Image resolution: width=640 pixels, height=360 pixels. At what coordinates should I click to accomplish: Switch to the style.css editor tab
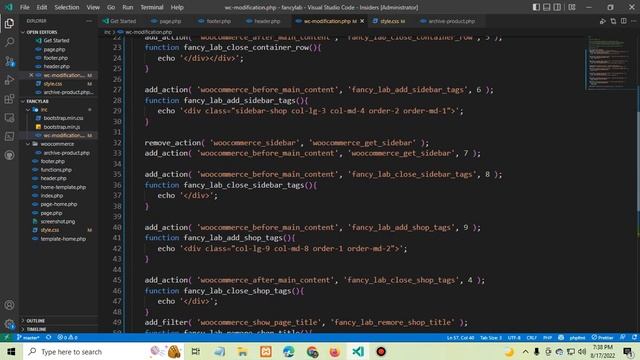(389, 21)
